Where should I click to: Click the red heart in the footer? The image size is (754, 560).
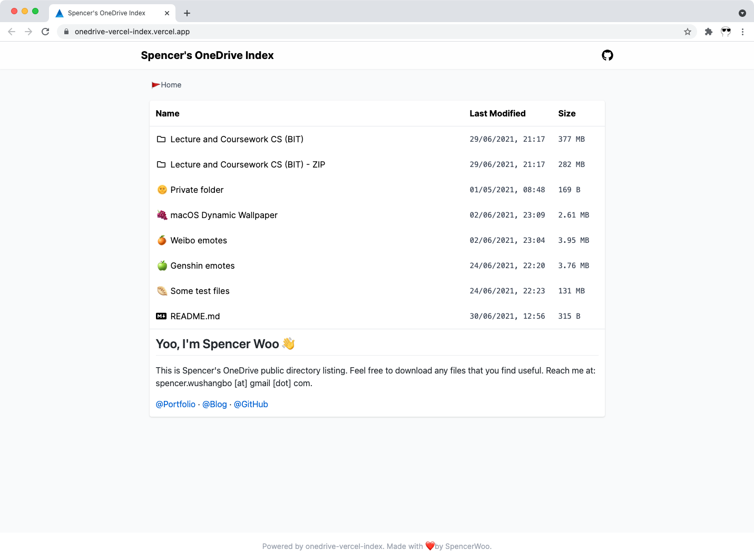tap(430, 546)
